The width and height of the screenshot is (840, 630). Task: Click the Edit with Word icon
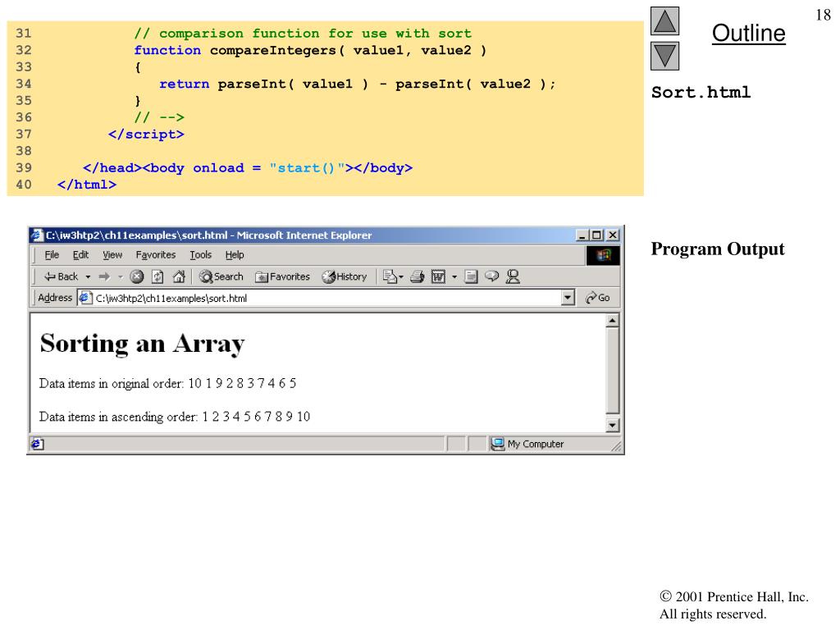438,276
